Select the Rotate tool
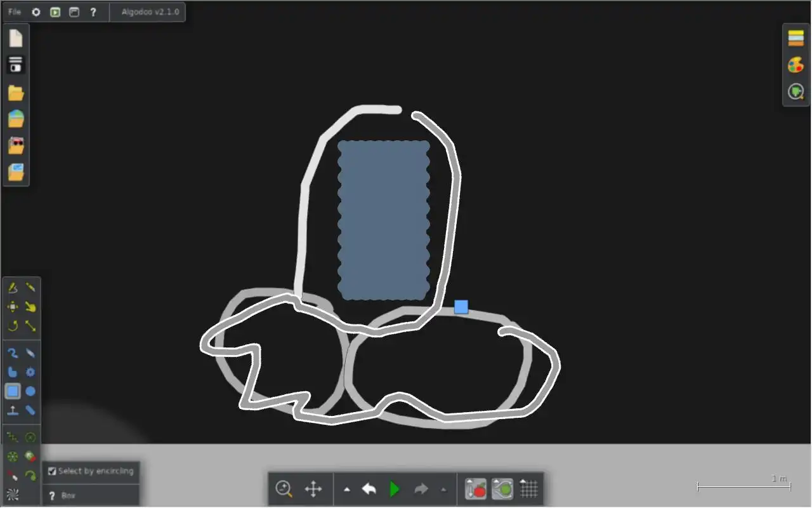The image size is (812, 508). click(x=12, y=326)
